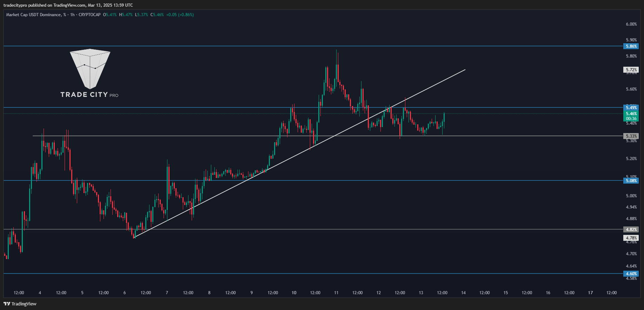This screenshot has width=644, height=310.
Task: Click the date 13 label on the time axis
Action: click(421, 293)
